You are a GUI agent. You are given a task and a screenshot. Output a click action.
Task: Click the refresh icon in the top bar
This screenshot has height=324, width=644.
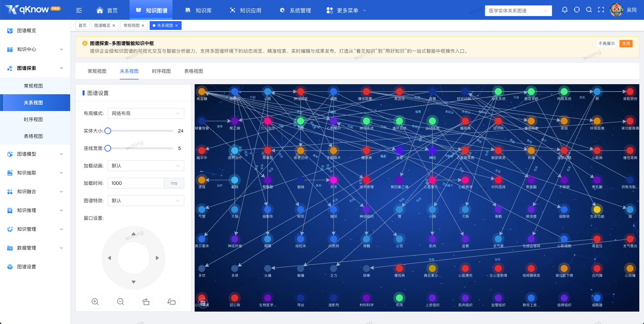[577, 10]
